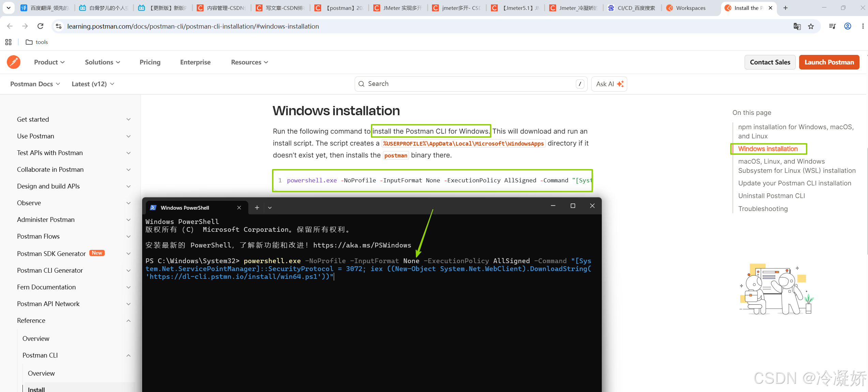The image size is (868, 392).
Task: Jump to npm installation section
Action: point(796,131)
